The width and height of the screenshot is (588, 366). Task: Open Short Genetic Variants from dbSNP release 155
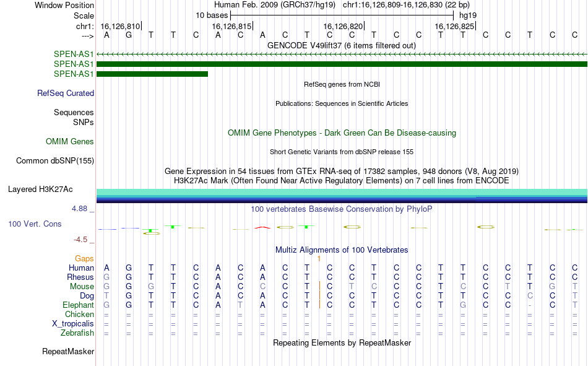coord(342,152)
